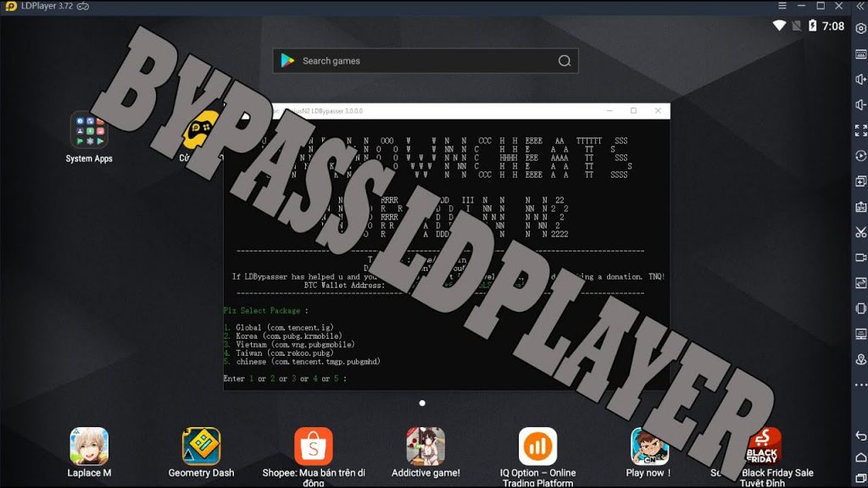Collapse the sidebar with double arrow
Screen dimensions: 868x488
[x=861, y=6]
